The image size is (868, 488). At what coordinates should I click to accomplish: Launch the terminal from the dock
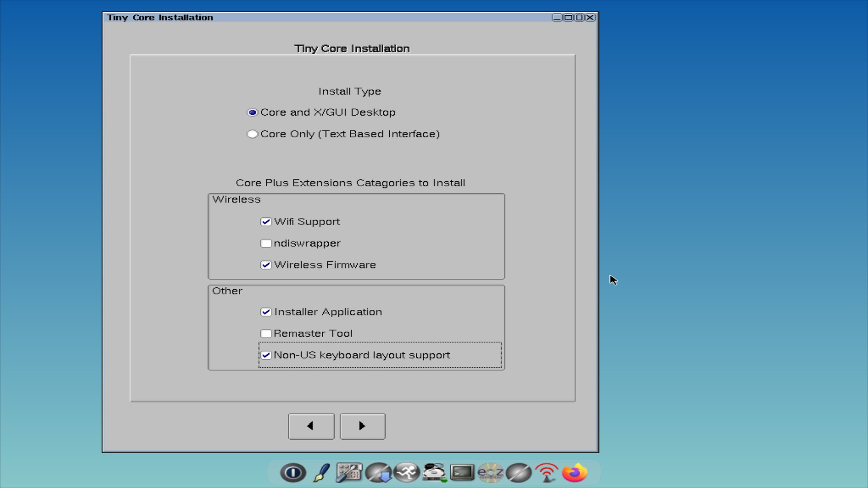[x=462, y=473]
